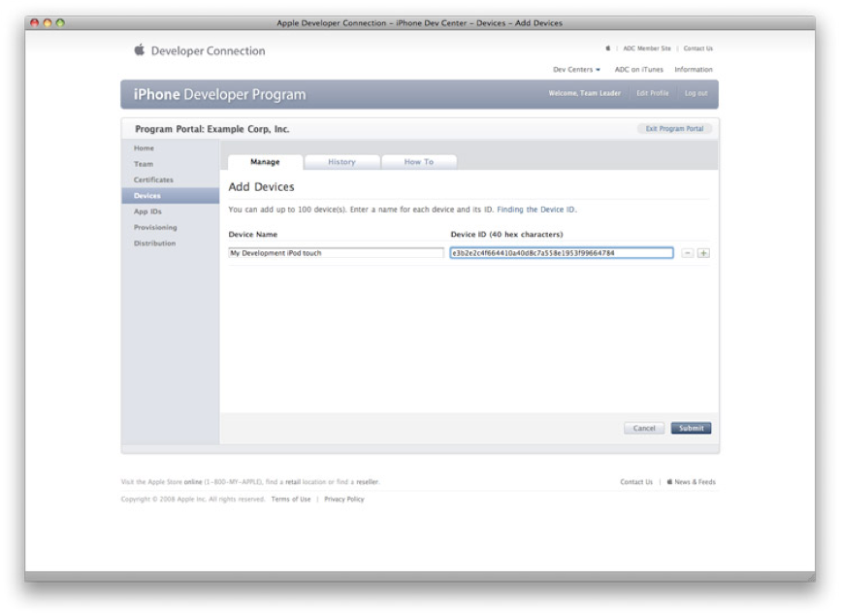841x616 pixels.
Task: Open ADC on iTunes
Action: (639, 70)
